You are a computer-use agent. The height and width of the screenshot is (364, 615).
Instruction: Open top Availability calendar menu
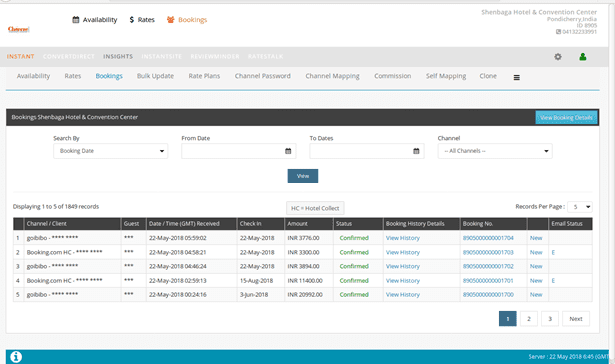pyautogui.click(x=95, y=20)
